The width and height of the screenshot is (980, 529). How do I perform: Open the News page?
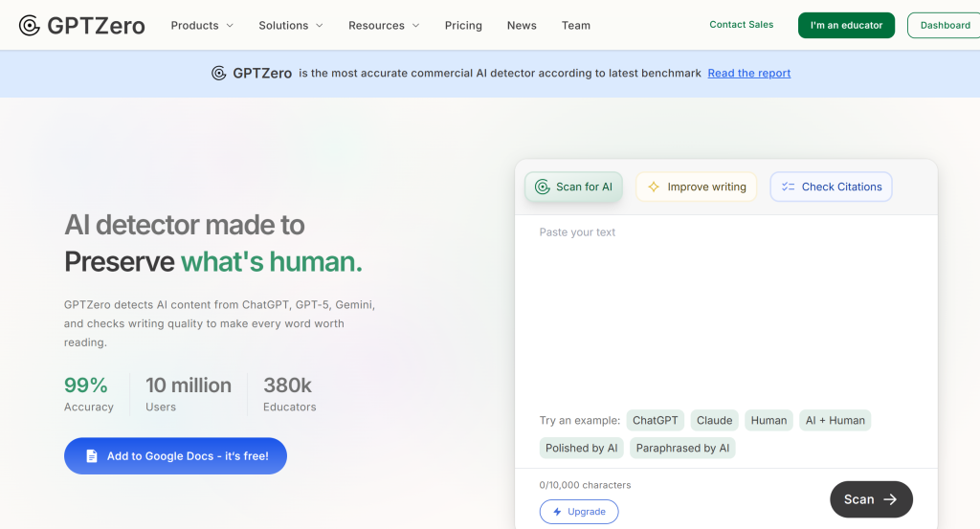point(522,26)
